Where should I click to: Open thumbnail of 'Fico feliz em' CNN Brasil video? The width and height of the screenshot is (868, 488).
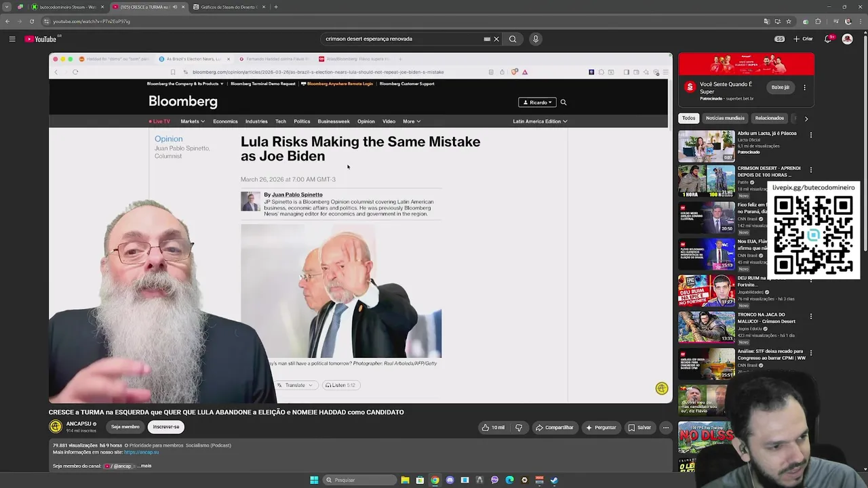(707, 218)
